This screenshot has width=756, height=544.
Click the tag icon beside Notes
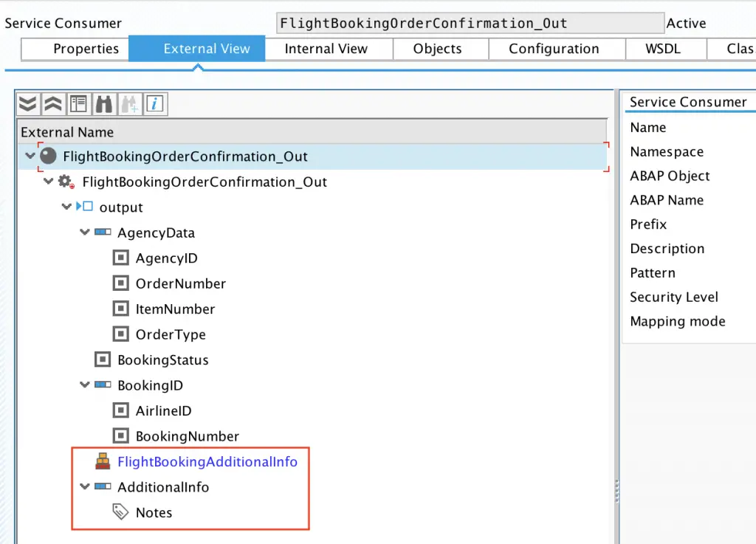(x=120, y=512)
